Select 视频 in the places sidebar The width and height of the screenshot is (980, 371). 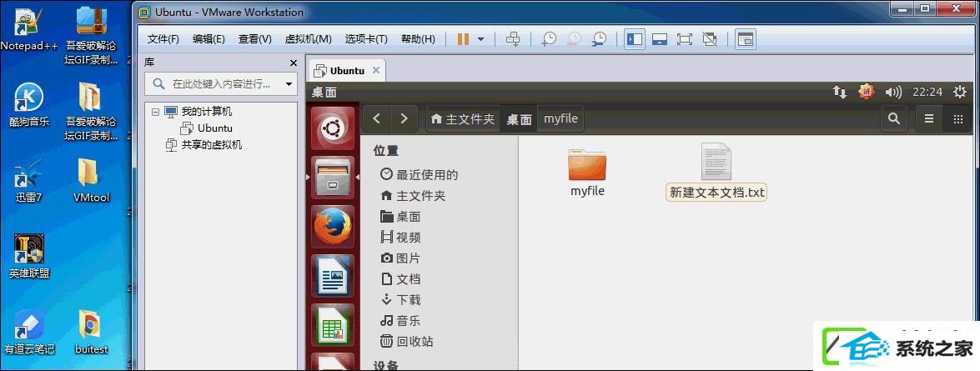point(400,238)
